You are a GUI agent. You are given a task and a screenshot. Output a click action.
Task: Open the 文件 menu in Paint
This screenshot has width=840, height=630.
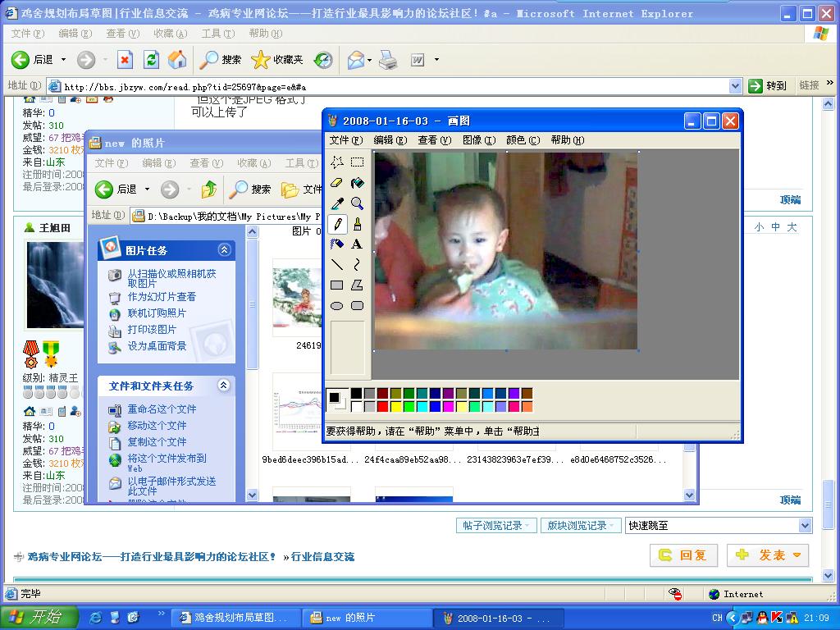coord(345,140)
